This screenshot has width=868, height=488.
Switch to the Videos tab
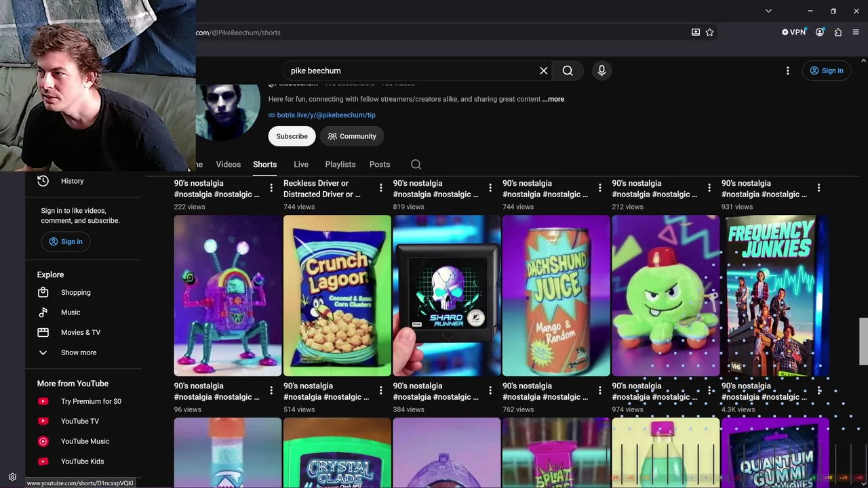point(229,165)
